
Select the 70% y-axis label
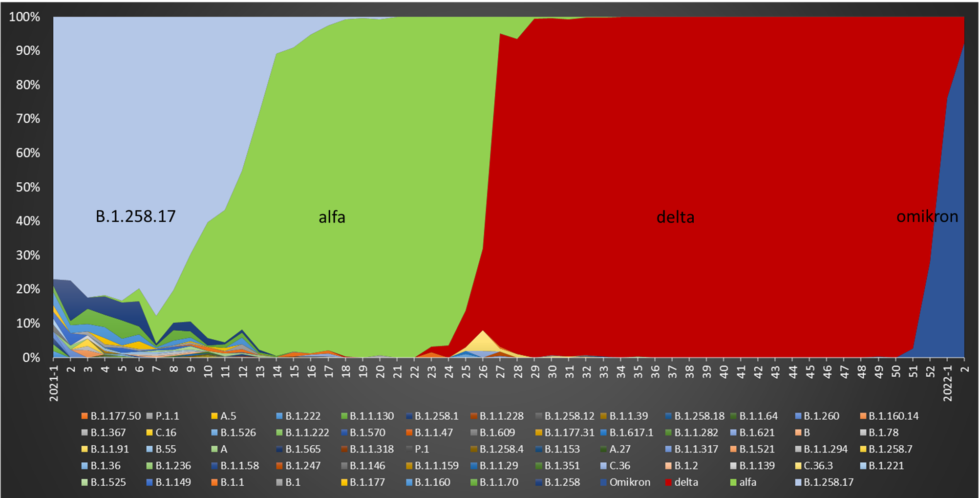(28, 119)
